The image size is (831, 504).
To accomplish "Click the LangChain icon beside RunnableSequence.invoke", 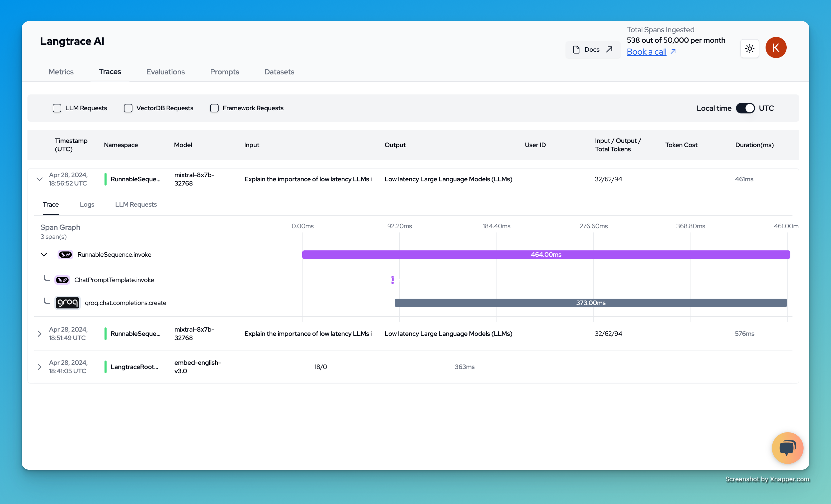I will point(65,255).
